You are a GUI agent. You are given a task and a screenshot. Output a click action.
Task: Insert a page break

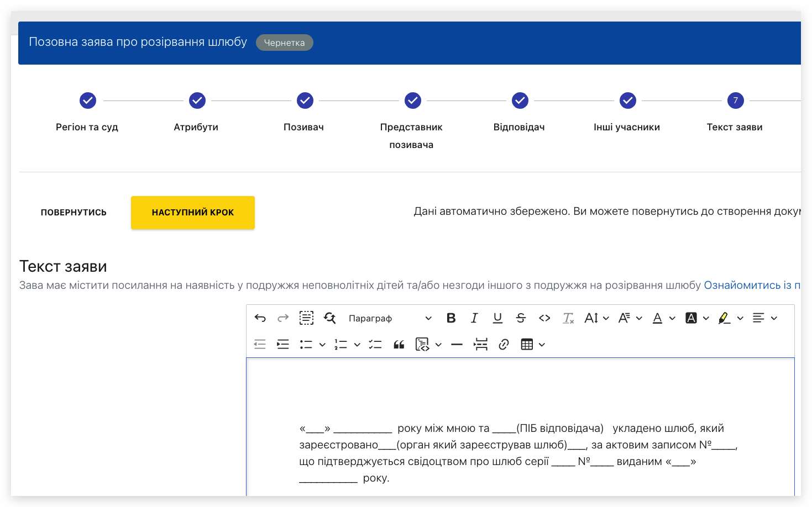coord(480,345)
